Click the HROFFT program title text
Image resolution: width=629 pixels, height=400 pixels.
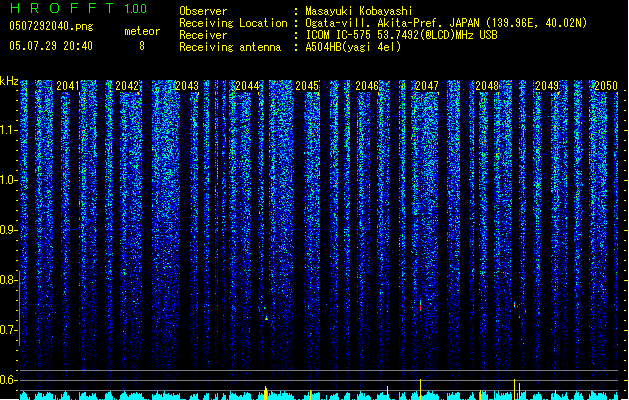[x=62, y=8]
